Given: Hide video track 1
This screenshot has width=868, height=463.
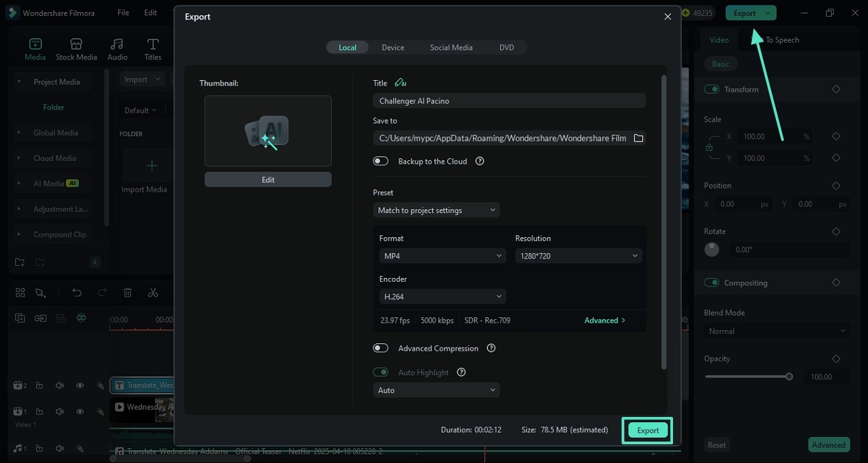Looking at the screenshot, I should tap(79, 412).
